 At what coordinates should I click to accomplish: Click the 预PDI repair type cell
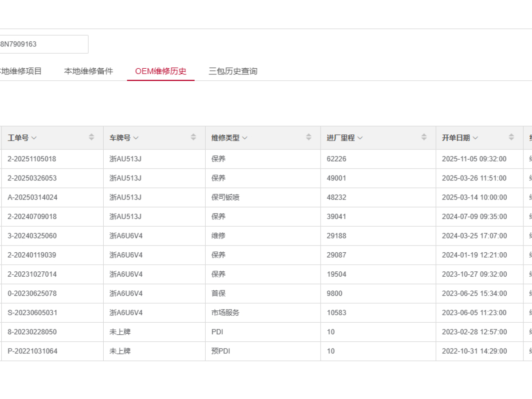[x=221, y=352]
